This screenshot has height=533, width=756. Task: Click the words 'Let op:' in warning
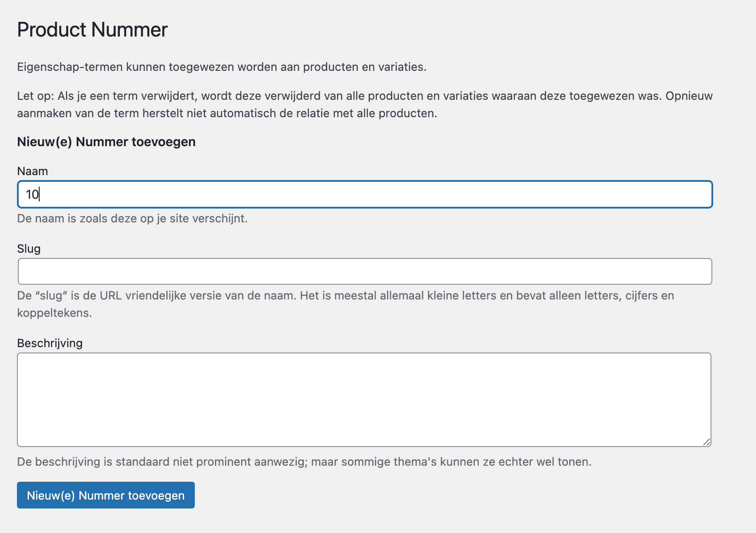tap(36, 96)
